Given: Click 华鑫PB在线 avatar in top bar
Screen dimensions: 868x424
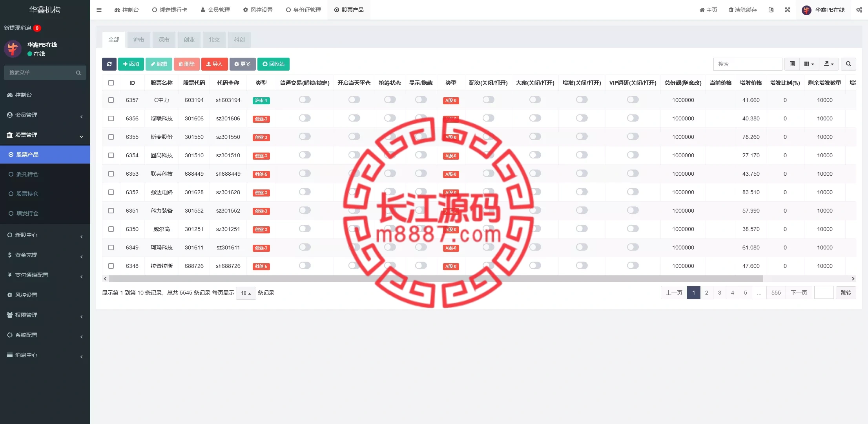Looking at the screenshot, I should (807, 10).
